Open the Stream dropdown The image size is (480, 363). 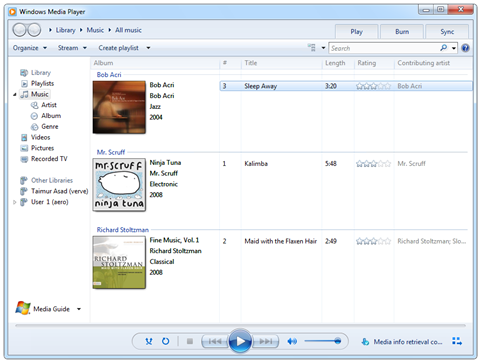tap(72, 48)
